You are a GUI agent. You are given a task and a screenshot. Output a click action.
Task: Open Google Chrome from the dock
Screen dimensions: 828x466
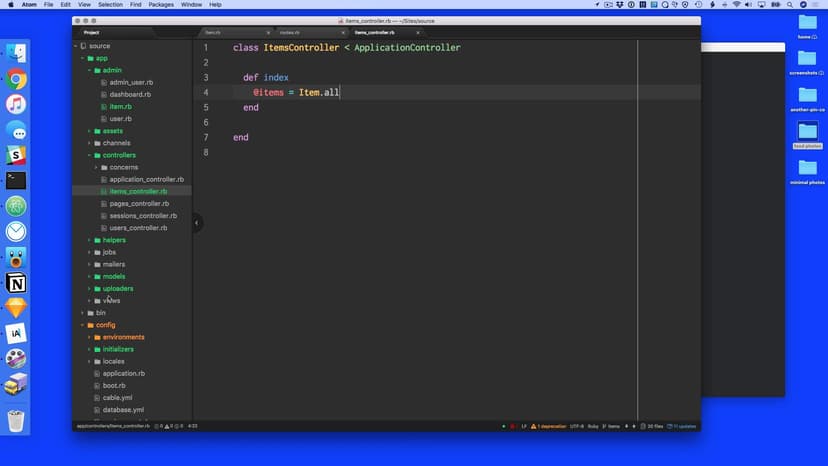tap(16, 80)
